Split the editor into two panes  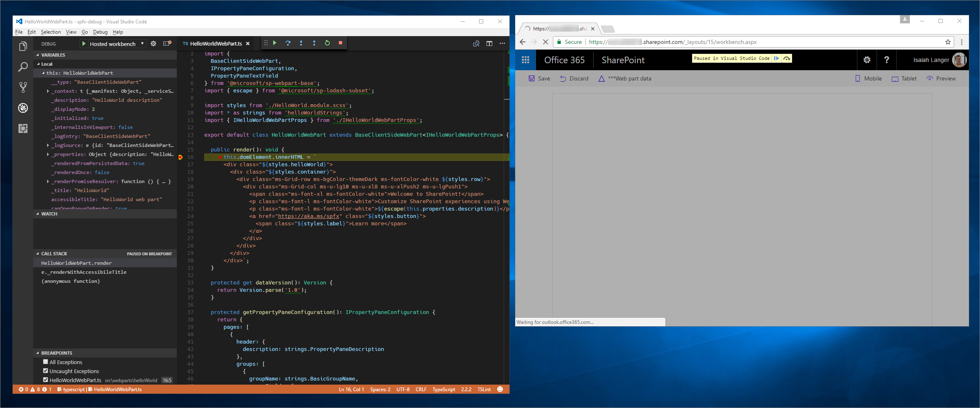[x=489, y=43]
